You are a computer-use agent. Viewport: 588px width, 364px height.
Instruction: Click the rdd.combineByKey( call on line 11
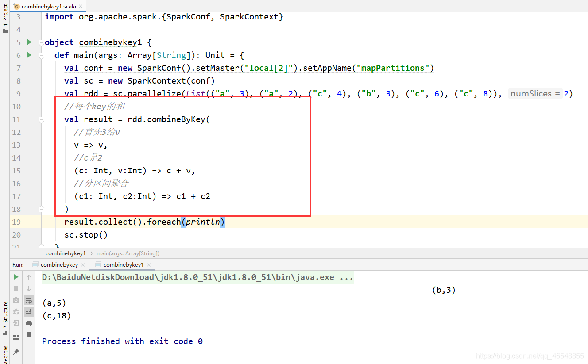click(x=169, y=119)
